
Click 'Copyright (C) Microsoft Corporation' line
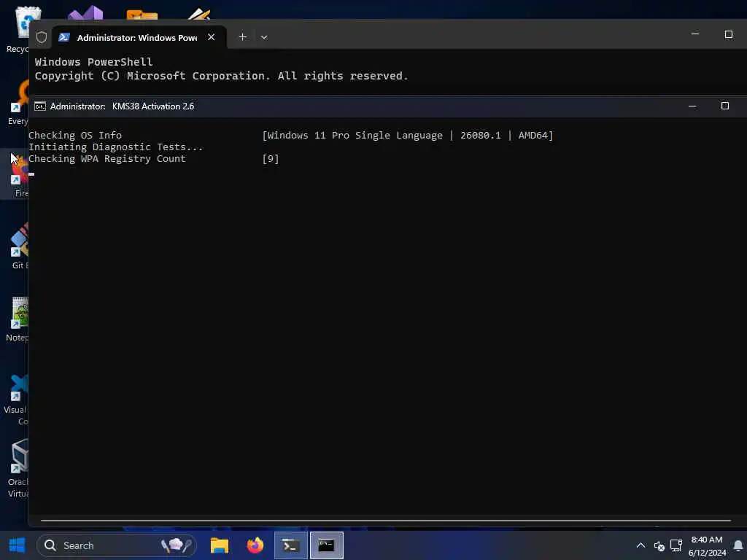[222, 76]
